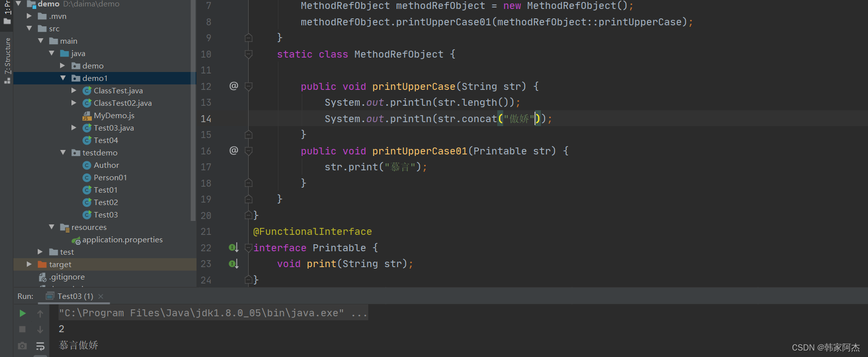868x357 pixels.
Task: Select Test03.java in demo1 package
Action: click(114, 128)
